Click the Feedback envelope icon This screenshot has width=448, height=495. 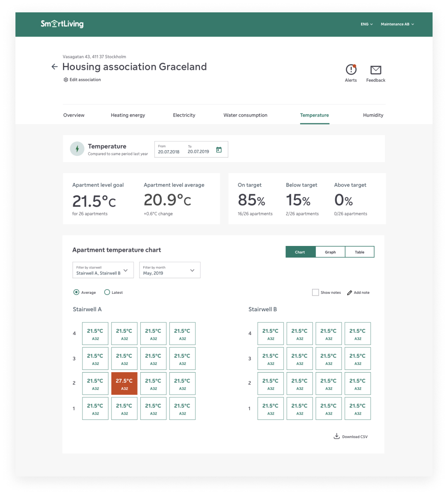pos(375,70)
